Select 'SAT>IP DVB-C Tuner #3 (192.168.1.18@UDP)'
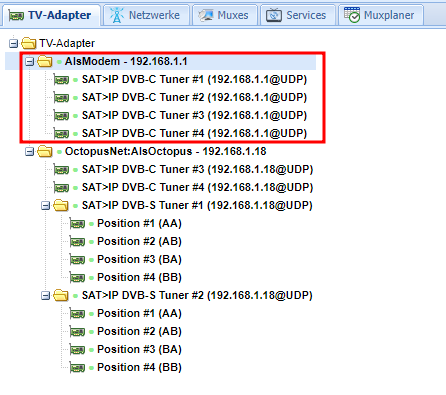This screenshot has width=446, height=395. tap(198, 170)
